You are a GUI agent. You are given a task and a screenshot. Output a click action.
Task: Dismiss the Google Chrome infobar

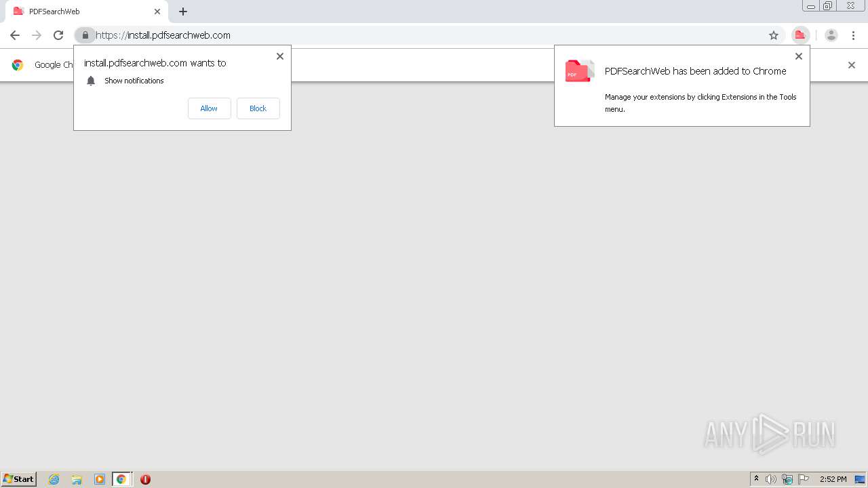pos(852,65)
